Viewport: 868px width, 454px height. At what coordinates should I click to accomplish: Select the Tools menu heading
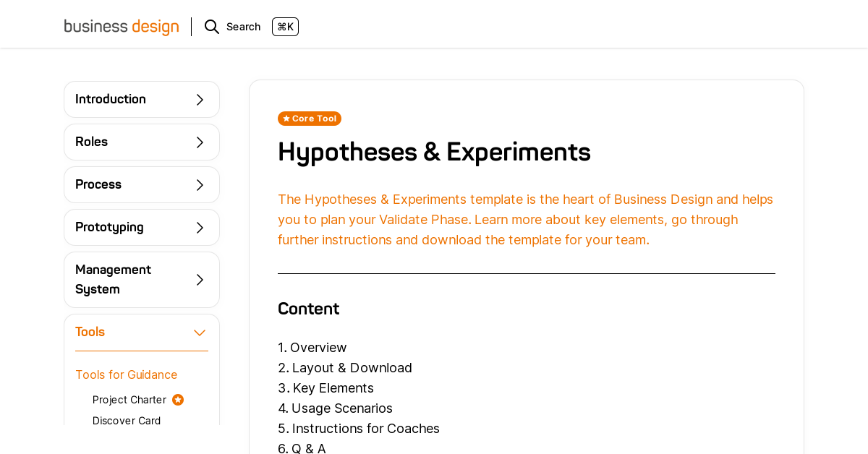click(90, 332)
